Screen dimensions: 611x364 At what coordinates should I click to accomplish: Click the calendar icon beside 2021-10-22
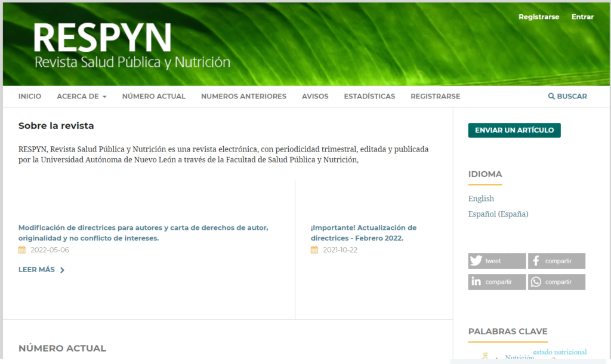point(314,249)
